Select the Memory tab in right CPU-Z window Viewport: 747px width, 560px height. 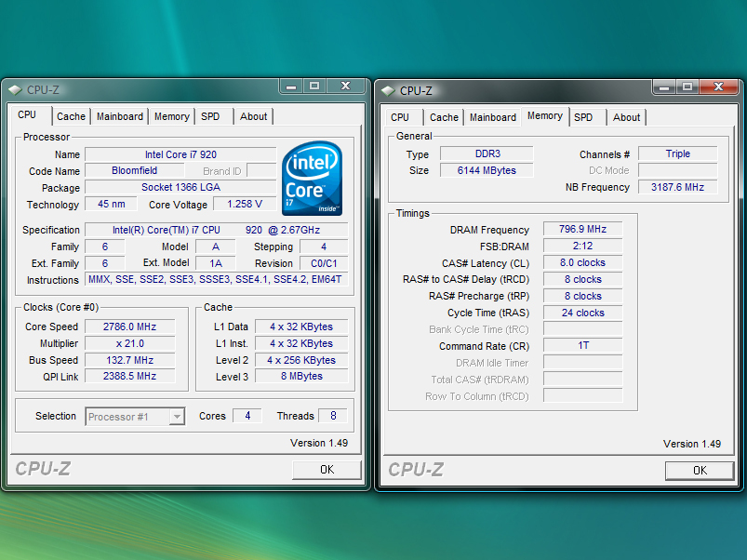pos(545,116)
